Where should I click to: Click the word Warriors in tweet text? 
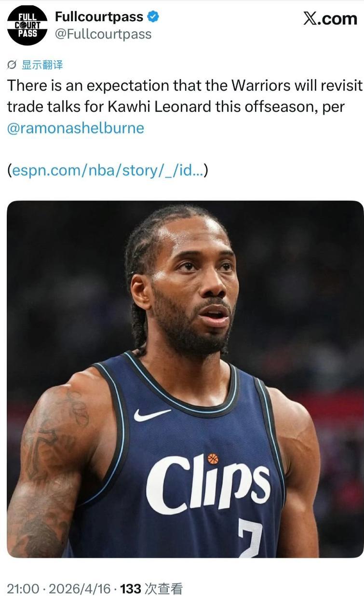(x=261, y=85)
